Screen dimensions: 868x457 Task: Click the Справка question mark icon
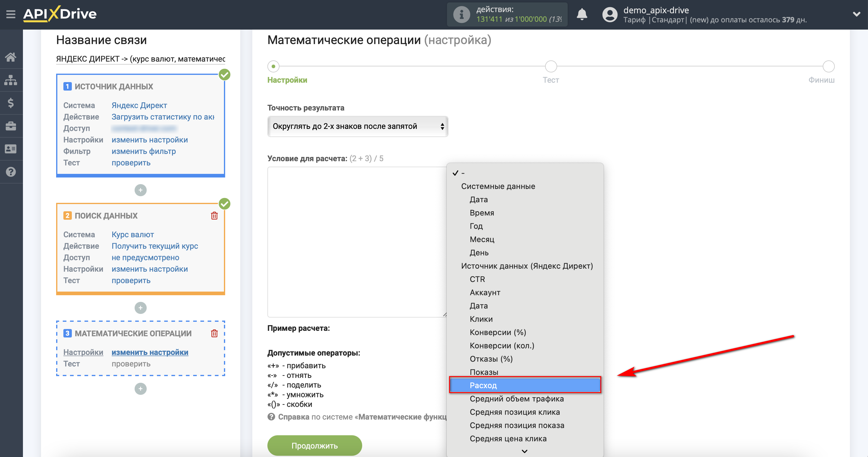(x=271, y=417)
